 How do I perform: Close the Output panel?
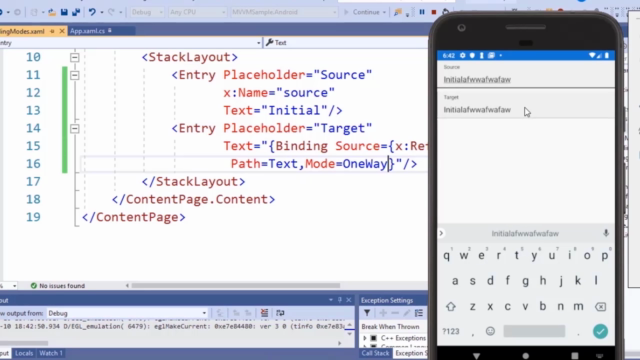[x=349, y=300]
